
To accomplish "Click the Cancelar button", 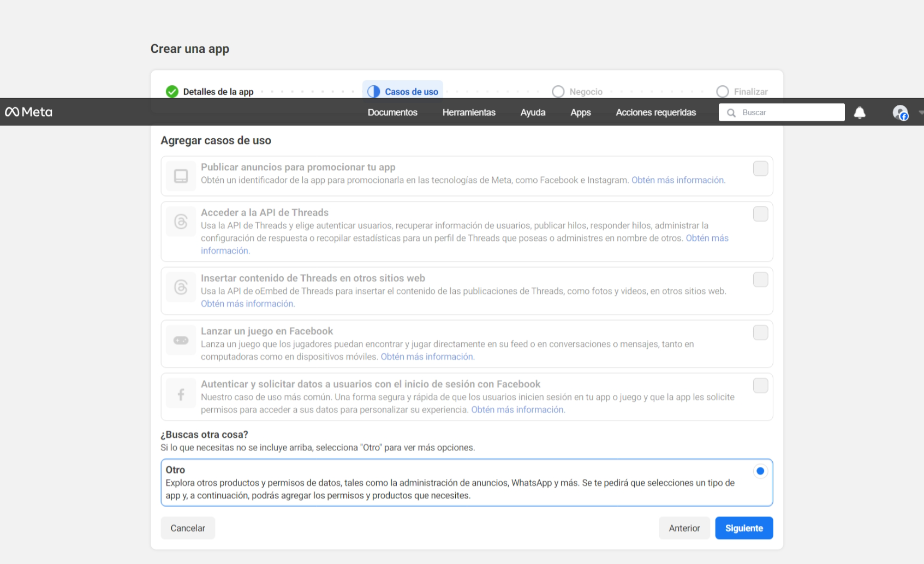I will coord(188,528).
